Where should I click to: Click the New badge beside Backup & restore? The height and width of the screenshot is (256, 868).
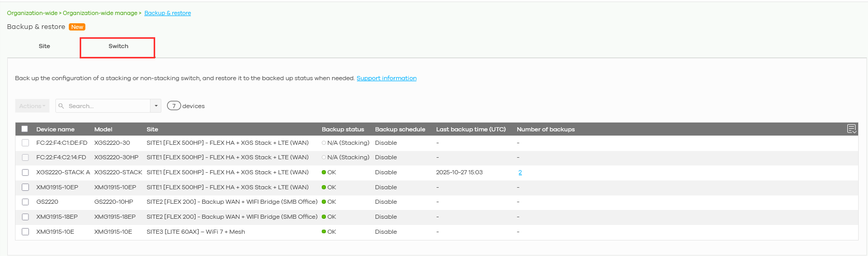click(77, 27)
